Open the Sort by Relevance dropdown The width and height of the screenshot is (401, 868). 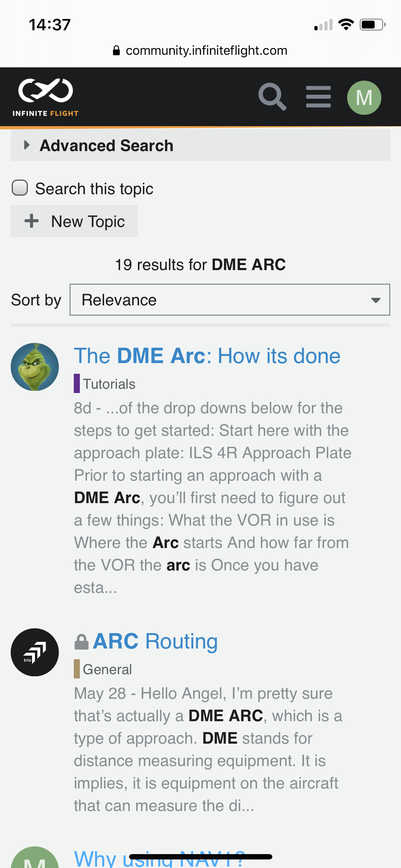point(230,300)
